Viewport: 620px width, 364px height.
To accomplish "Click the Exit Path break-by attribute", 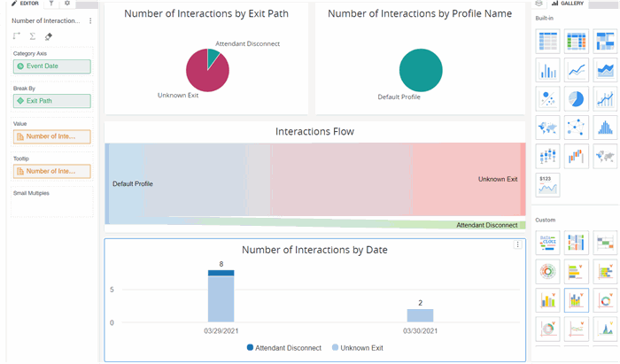I will pyautogui.click(x=51, y=101).
